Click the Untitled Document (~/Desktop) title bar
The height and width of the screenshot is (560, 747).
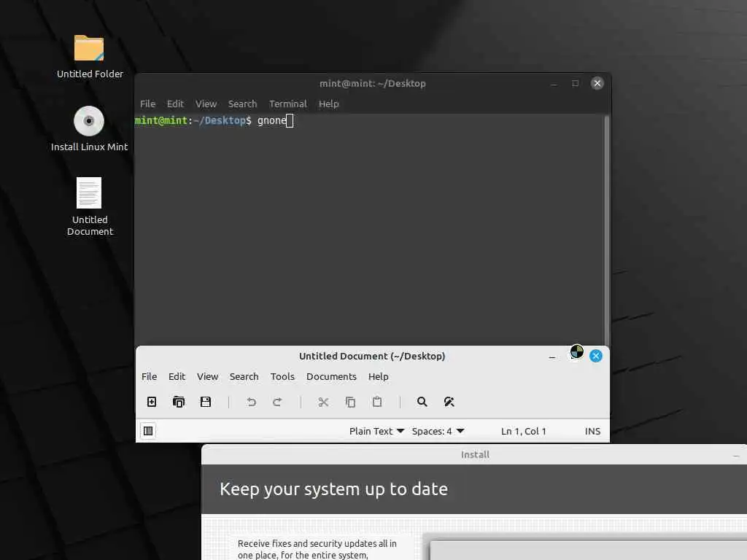tap(371, 356)
